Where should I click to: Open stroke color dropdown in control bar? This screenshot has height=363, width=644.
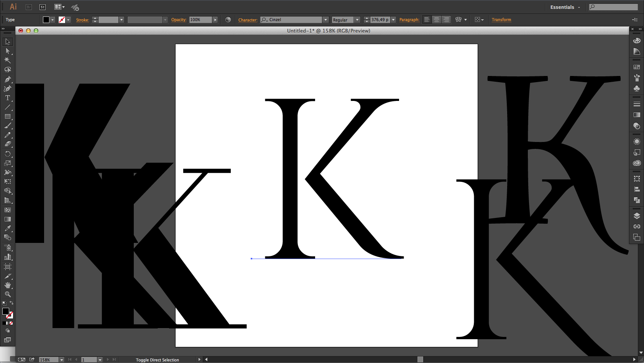click(68, 20)
